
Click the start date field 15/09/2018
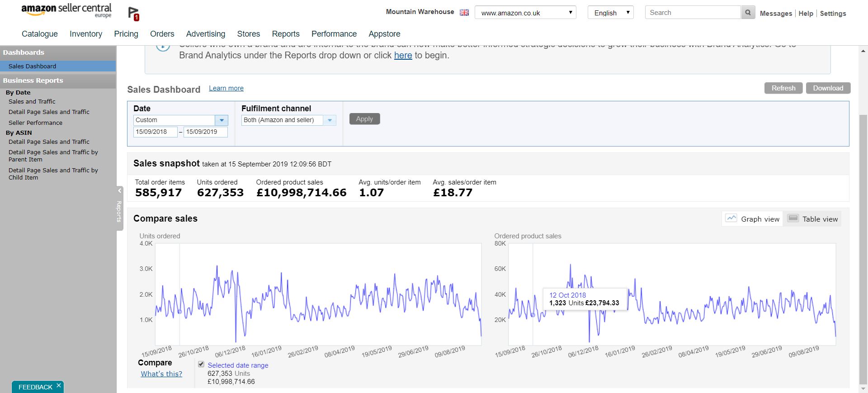pos(155,132)
